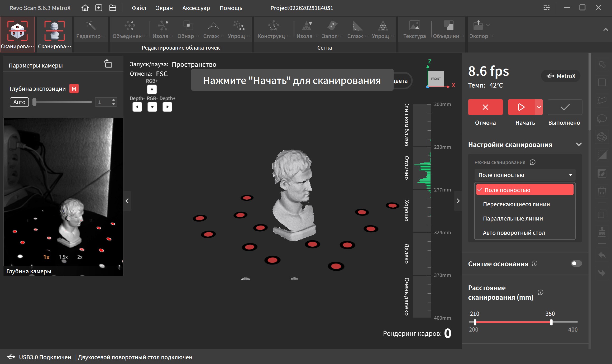The height and width of the screenshot is (364, 612).
Task: Toggle the Снятие основания switch
Action: click(576, 264)
